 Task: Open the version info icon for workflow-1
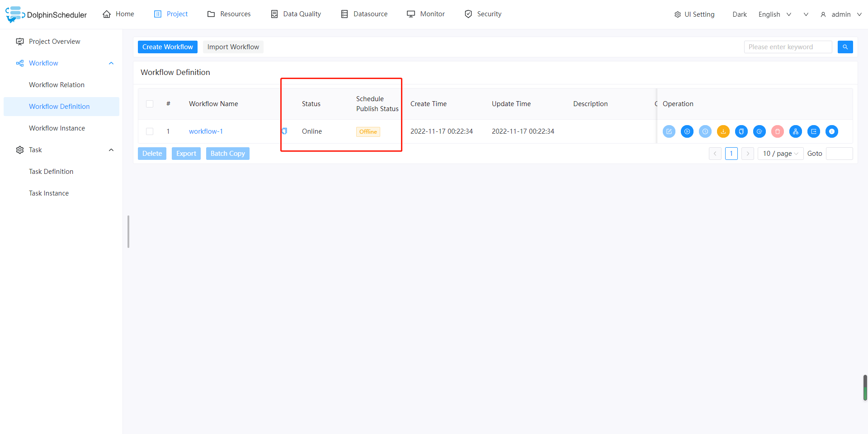click(832, 131)
